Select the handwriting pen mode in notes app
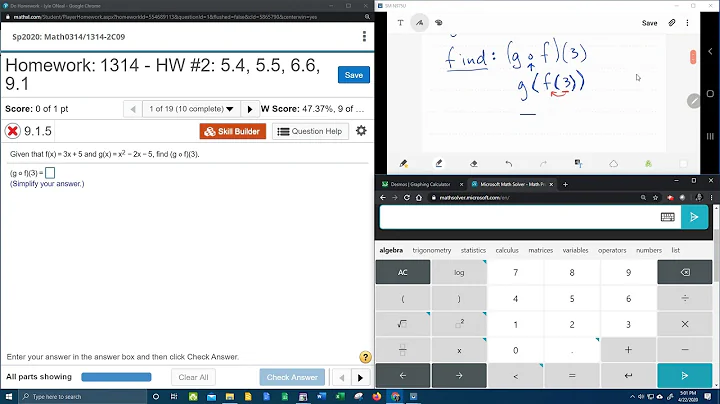 click(x=420, y=22)
